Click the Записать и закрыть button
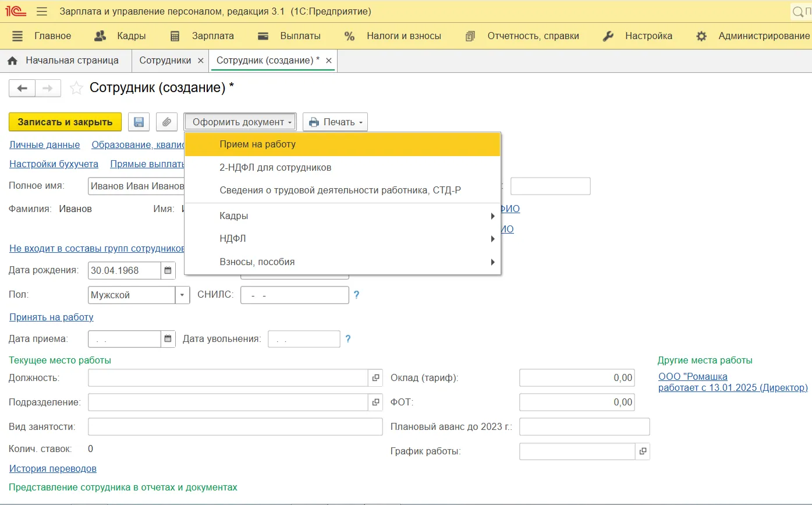The height and width of the screenshot is (505, 812). click(65, 122)
